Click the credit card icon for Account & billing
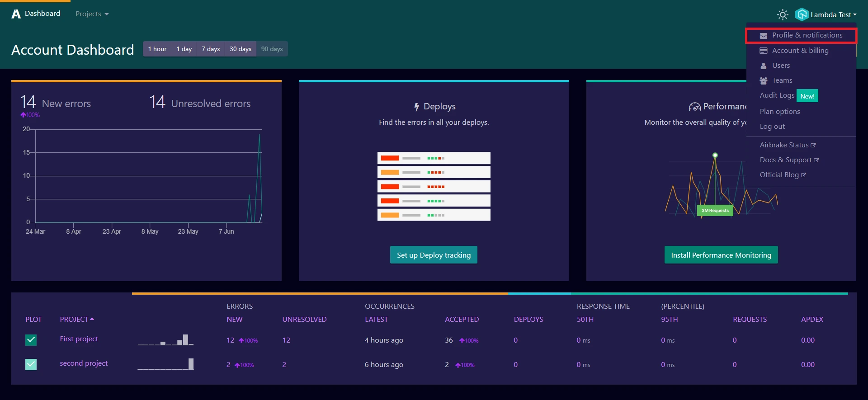868x400 pixels. click(764, 51)
